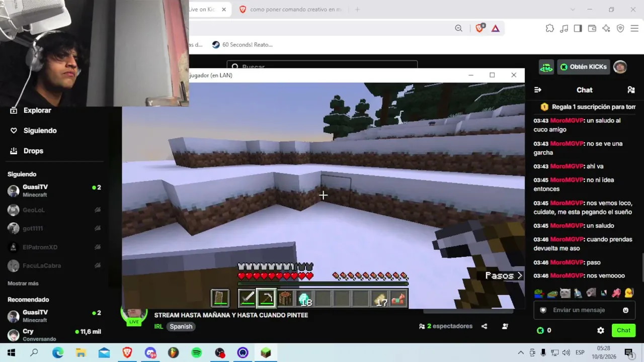Viewport: 644px width, 362px height.
Task: Click the Enviar un mensaje input
Action: [584, 310]
